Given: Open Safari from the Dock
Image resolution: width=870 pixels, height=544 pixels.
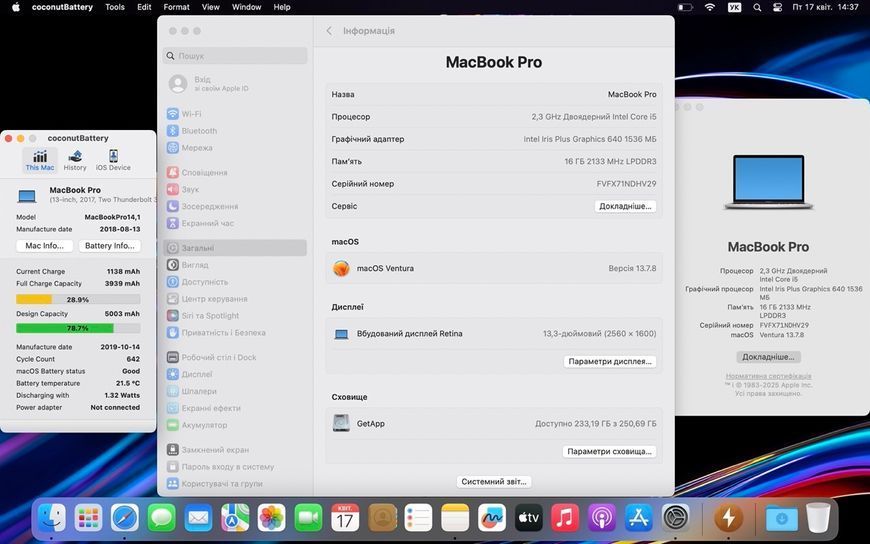Looking at the screenshot, I should pos(125,518).
